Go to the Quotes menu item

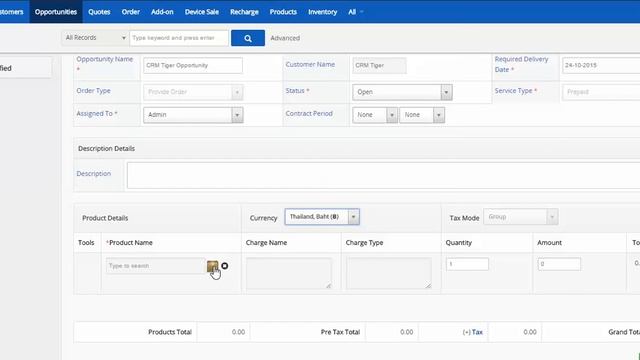[99, 12]
